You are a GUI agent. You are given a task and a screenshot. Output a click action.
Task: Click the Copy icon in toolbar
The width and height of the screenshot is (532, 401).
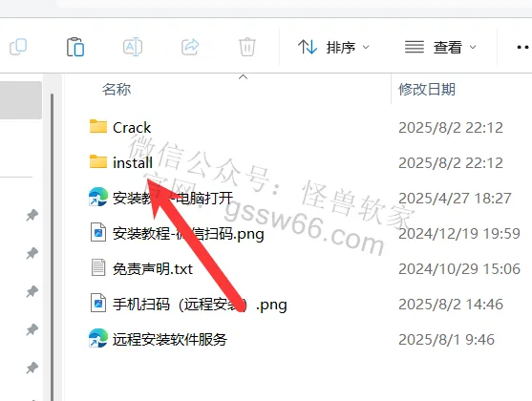tap(18, 47)
